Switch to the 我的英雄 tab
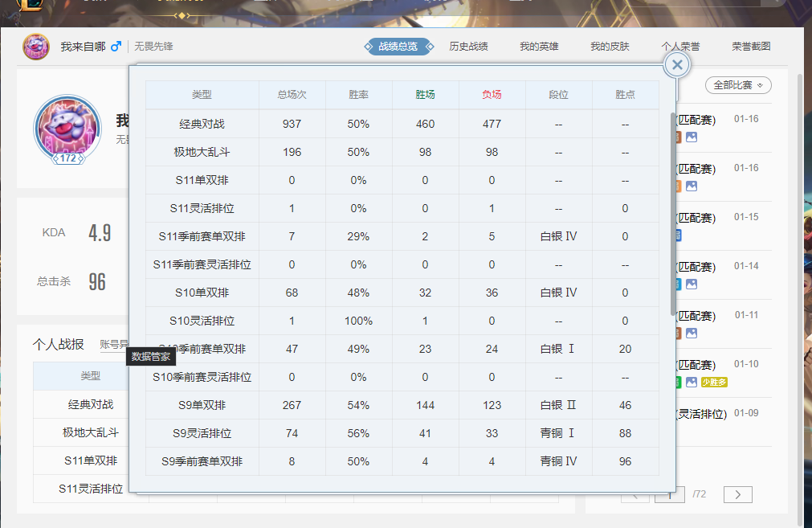The image size is (812, 528). tap(539, 47)
